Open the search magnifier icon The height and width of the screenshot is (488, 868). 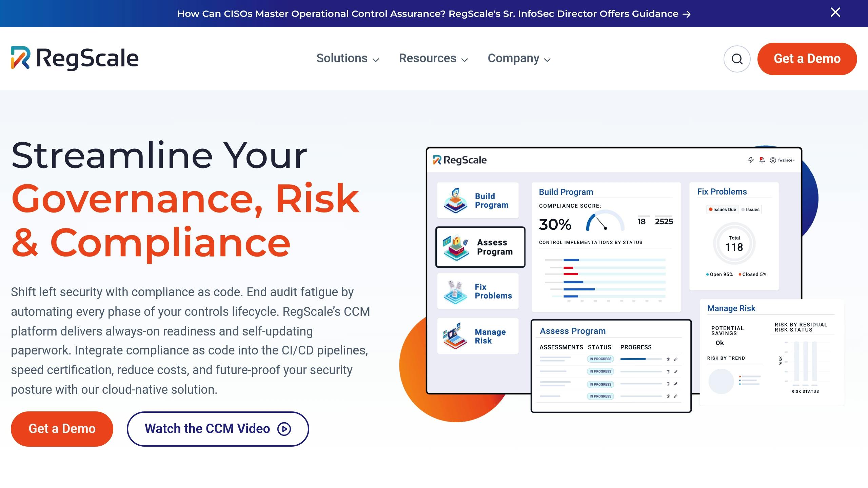point(737,59)
